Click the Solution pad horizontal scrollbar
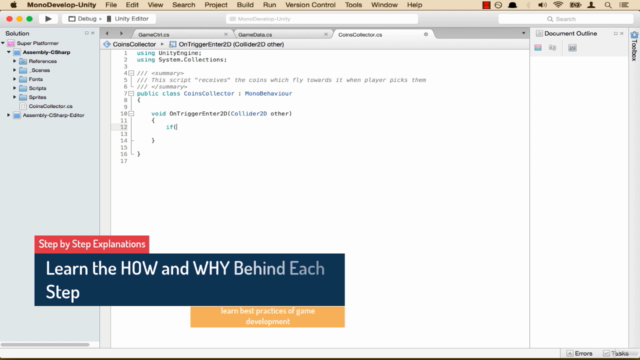 click(x=45, y=344)
